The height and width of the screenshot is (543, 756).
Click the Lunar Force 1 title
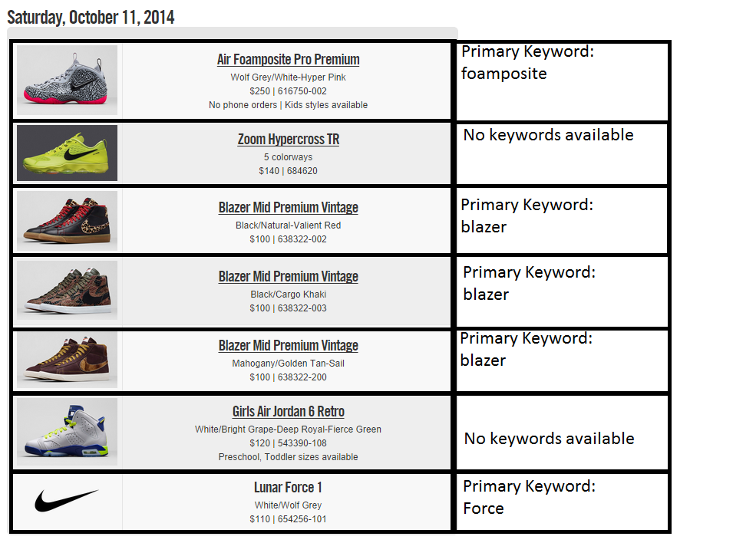pos(288,488)
